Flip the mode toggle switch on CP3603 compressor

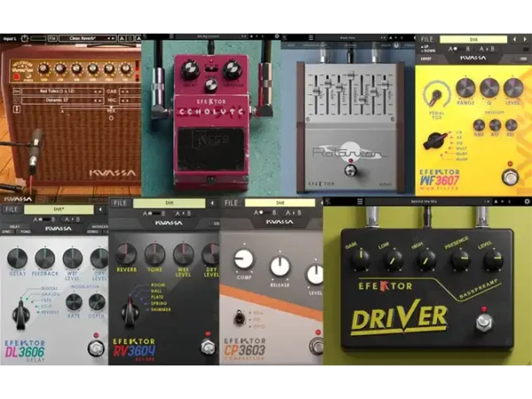(239, 318)
